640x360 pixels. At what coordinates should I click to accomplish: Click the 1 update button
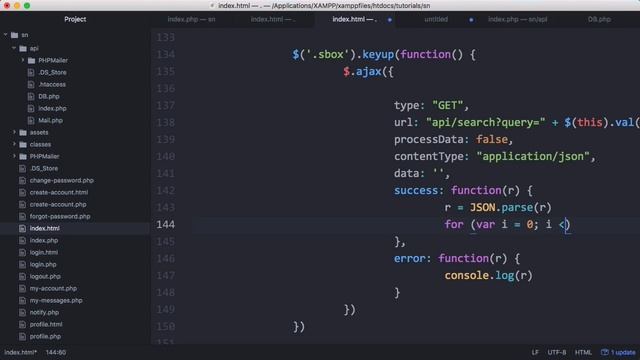[x=618, y=352]
